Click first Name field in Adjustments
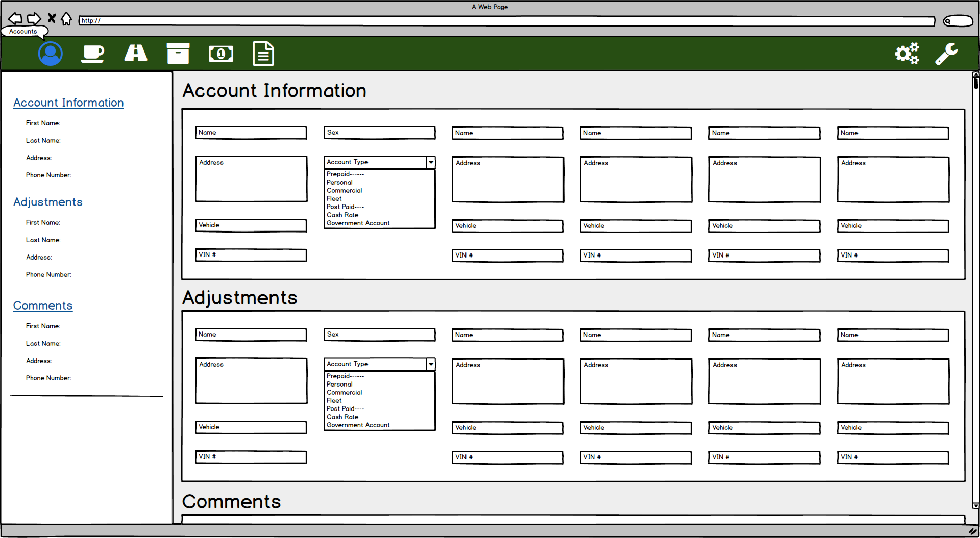 [251, 335]
